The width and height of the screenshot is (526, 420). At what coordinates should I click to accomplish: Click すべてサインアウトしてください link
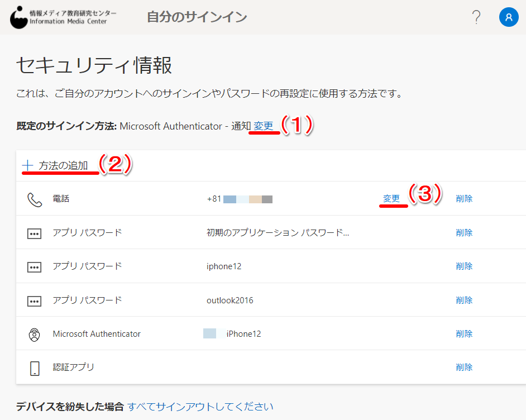pos(200,407)
